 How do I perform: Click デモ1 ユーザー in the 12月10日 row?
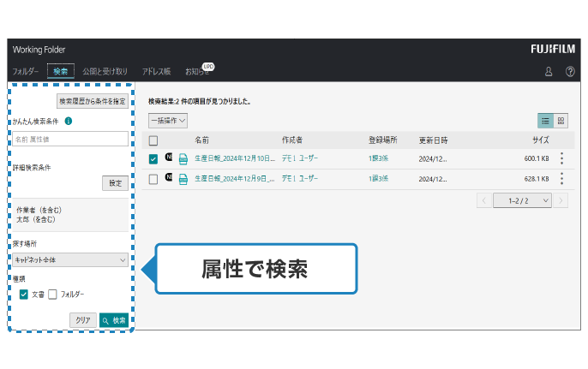300,158
